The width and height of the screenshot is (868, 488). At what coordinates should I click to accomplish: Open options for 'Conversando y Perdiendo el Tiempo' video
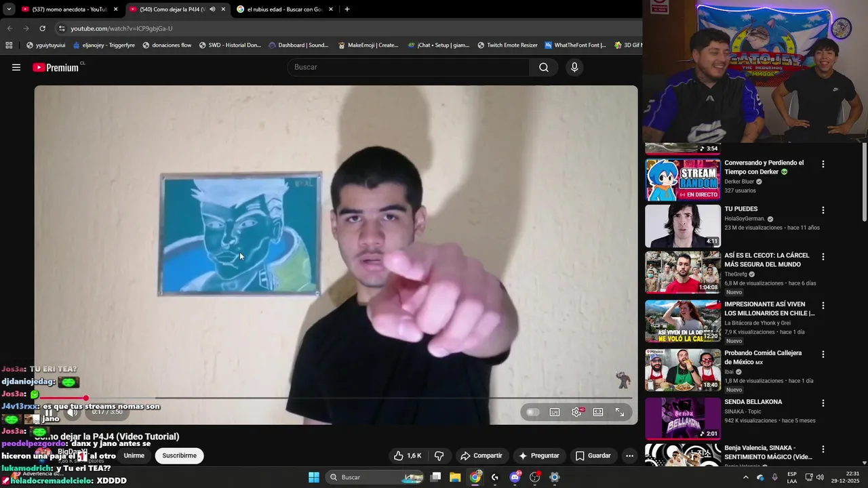(x=823, y=165)
